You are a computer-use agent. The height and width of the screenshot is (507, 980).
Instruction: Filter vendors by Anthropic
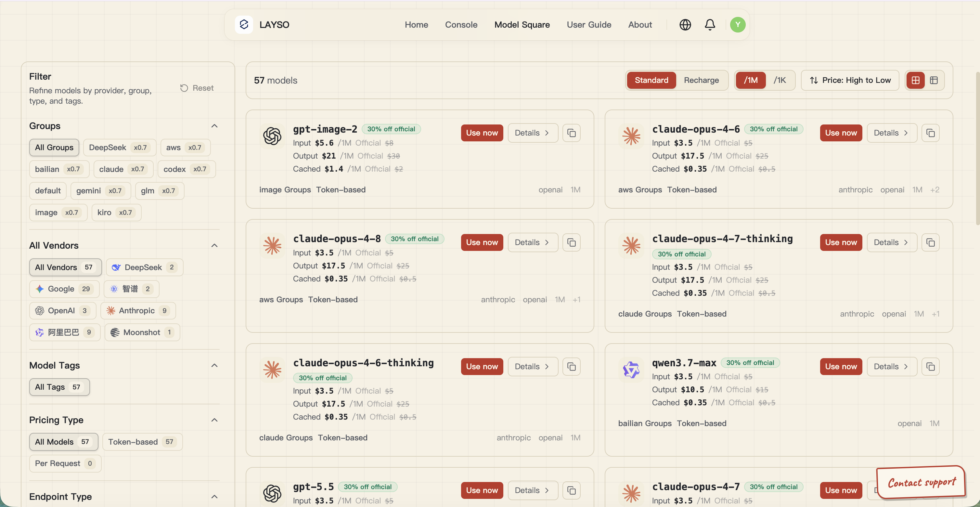click(x=138, y=311)
